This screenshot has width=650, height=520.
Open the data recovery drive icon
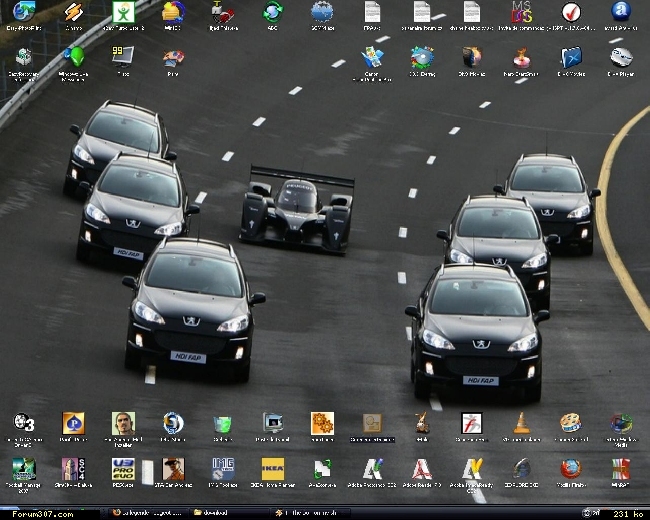tap(24, 57)
